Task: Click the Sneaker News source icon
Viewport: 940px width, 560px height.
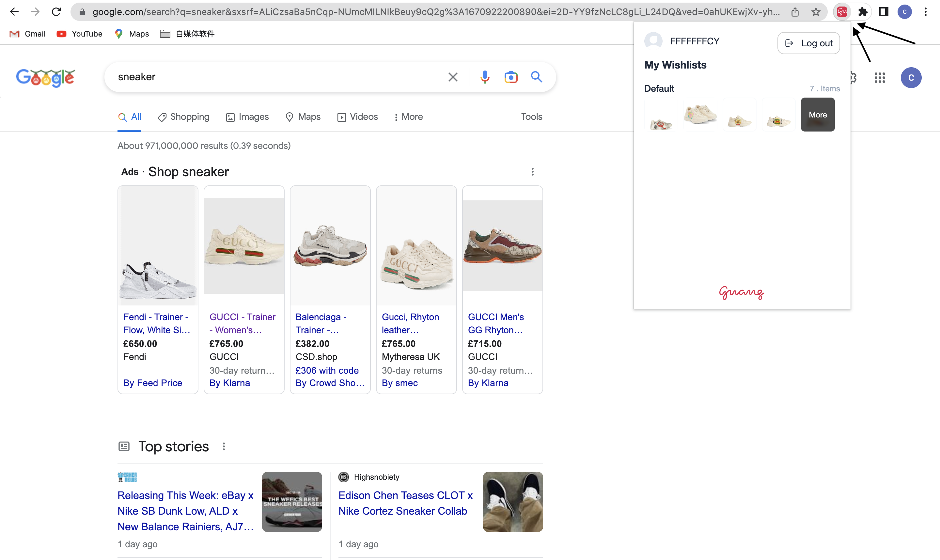Action: click(127, 477)
